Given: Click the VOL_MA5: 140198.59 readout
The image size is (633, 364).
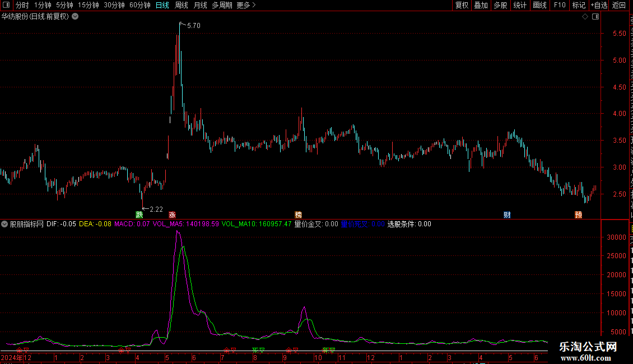Looking at the screenshot, I should coord(186,224).
